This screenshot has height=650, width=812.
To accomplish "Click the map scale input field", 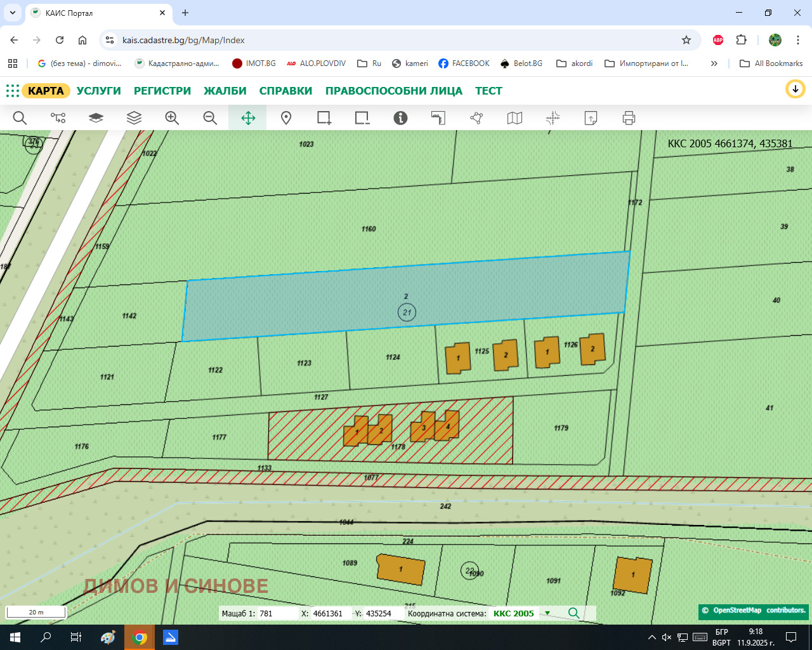I will (x=277, y=614).
